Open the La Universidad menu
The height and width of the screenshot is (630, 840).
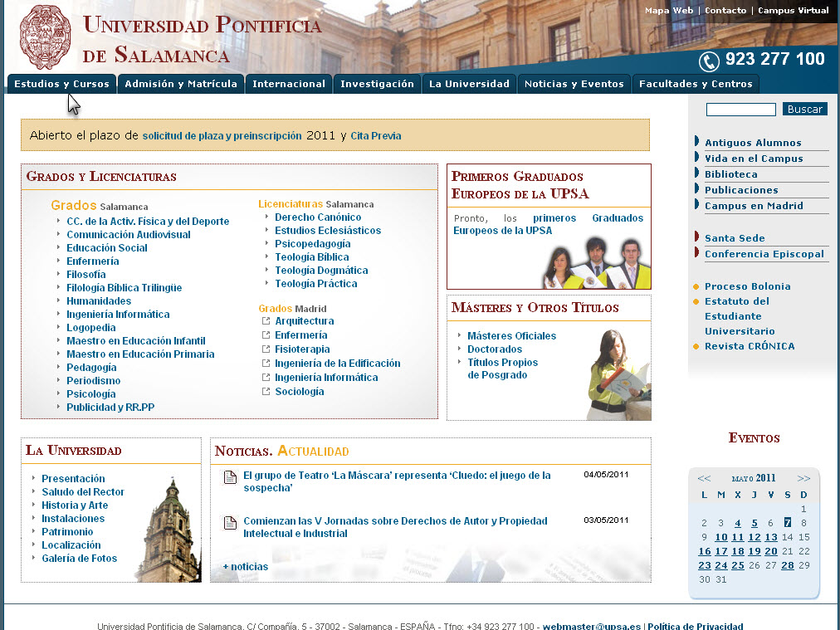click(x=469, y=84)
